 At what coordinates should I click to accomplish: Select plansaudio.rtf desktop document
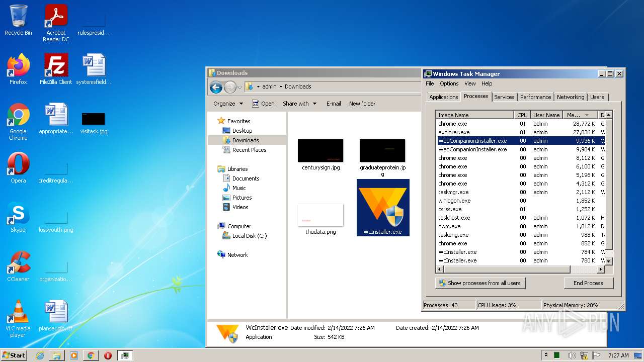(x=56, y=316)
